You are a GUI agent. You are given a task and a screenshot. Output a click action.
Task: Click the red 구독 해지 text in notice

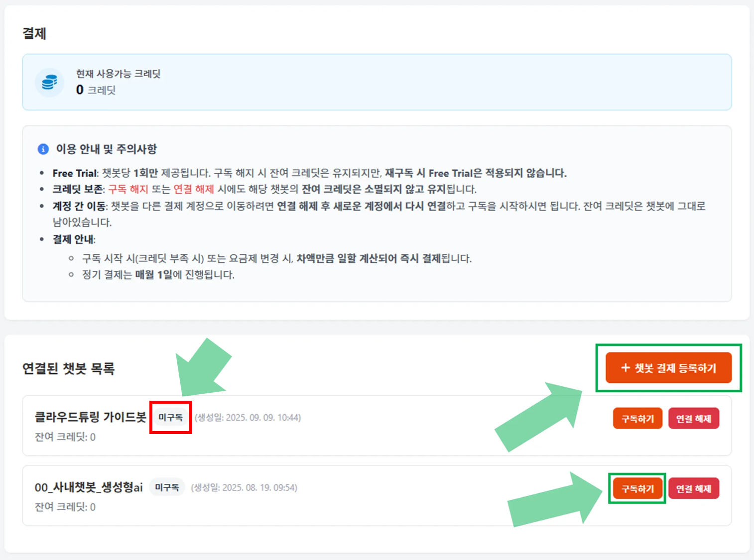(x=128, y=189)
